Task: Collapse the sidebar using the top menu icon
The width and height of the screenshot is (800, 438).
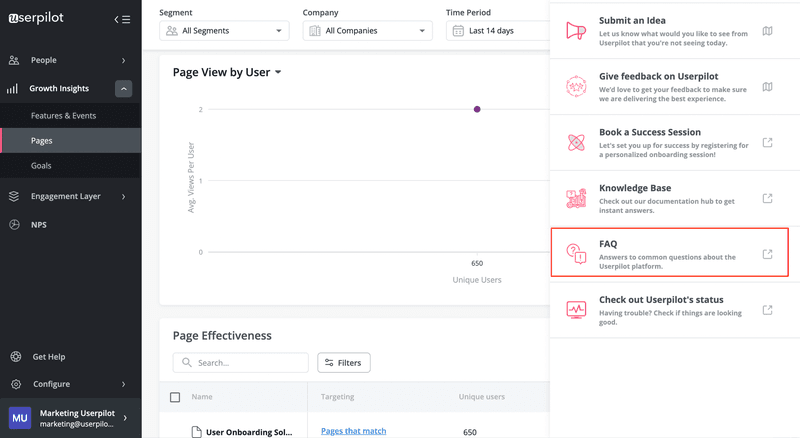Action: pos(122,19)
